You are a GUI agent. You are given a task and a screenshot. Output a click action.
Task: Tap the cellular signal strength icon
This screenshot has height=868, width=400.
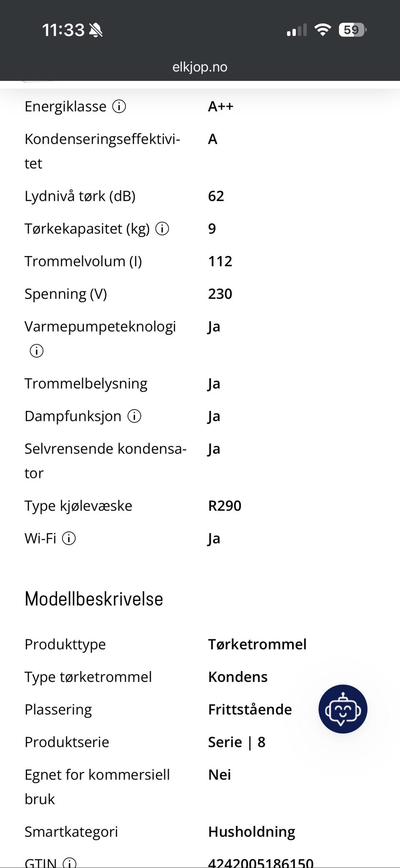(x=297, y=30)
